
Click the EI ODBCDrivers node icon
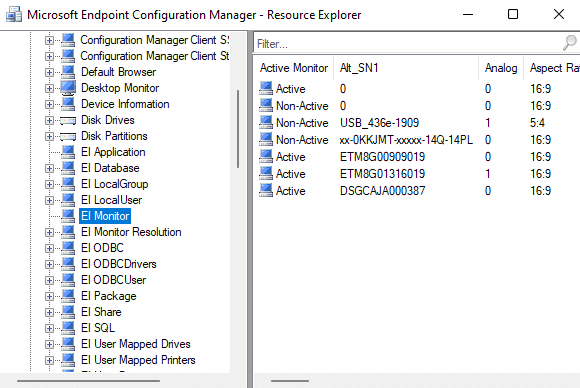click(68, 263)
